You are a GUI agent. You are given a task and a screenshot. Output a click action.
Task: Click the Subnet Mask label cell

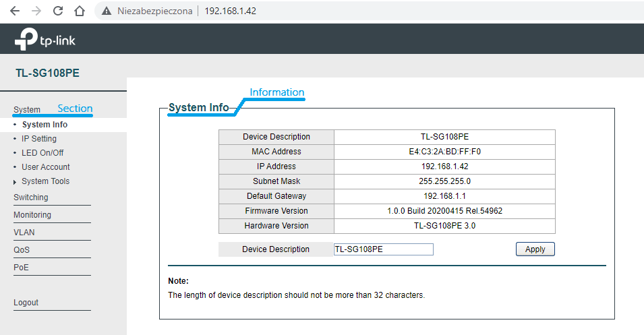pos(276,181)
